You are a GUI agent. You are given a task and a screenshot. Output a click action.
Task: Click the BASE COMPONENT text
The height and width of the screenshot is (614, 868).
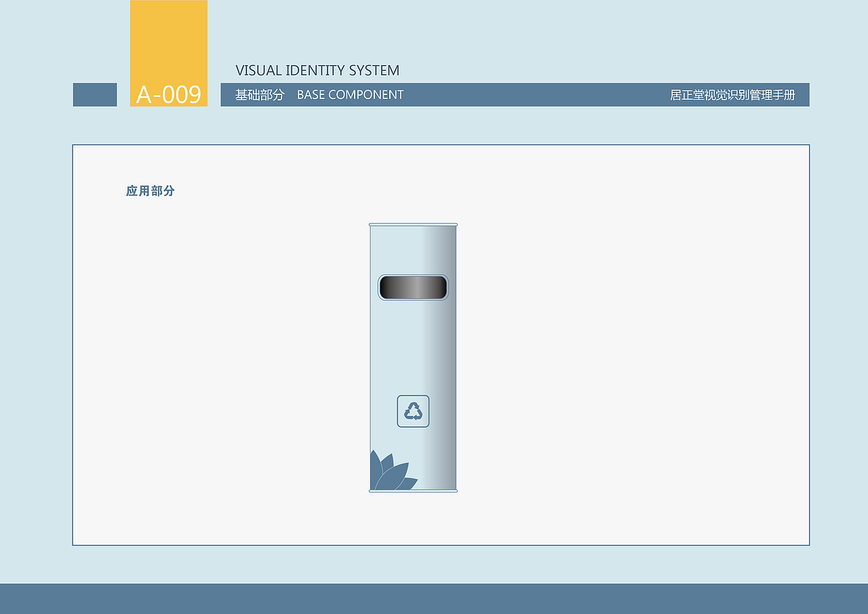pos(350,95)
